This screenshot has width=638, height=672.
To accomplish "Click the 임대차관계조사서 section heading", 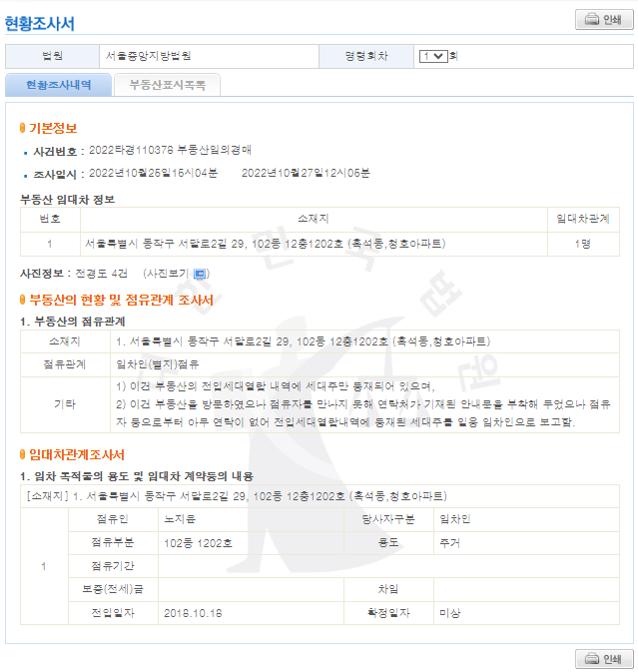I will tap(77, 454).
